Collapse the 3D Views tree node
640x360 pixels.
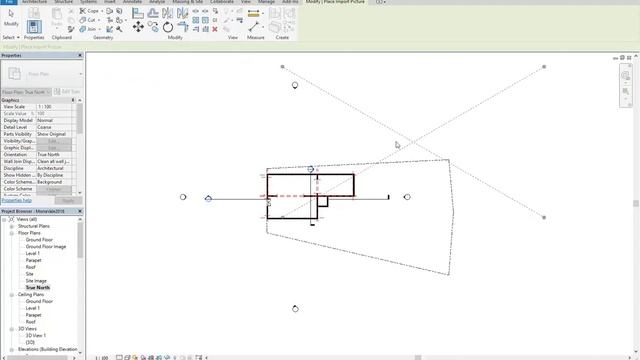pos(12,329)
